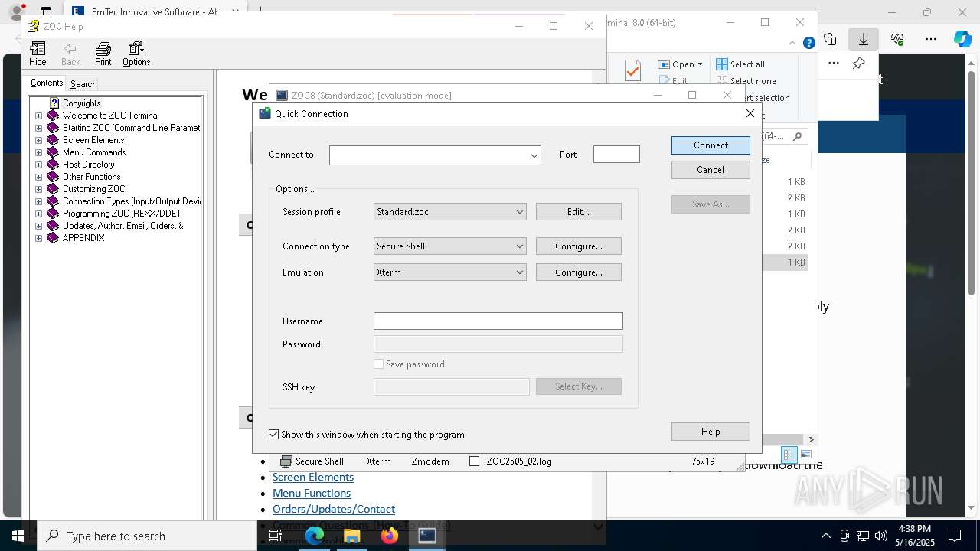This screenshot has width=980, height=551.
Task: Toggle the ZOC2505_02.log logging checkbox
Action: [474, 461]
